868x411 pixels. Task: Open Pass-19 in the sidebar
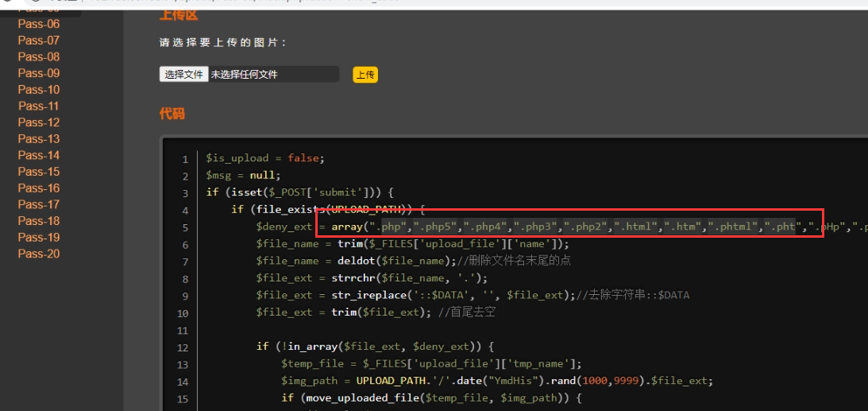(x=39, y=237)
